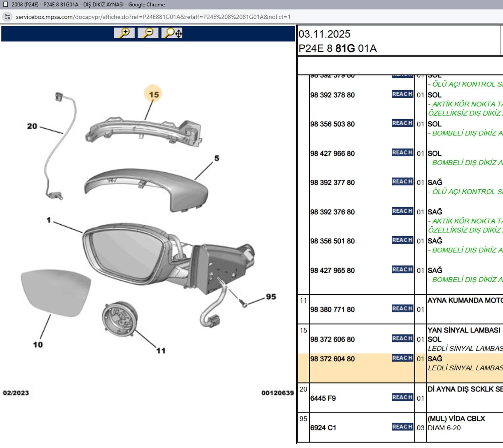Select callout 95 next to the screw
The width and height of the screenshot is (503, 448).
point(271,297)
